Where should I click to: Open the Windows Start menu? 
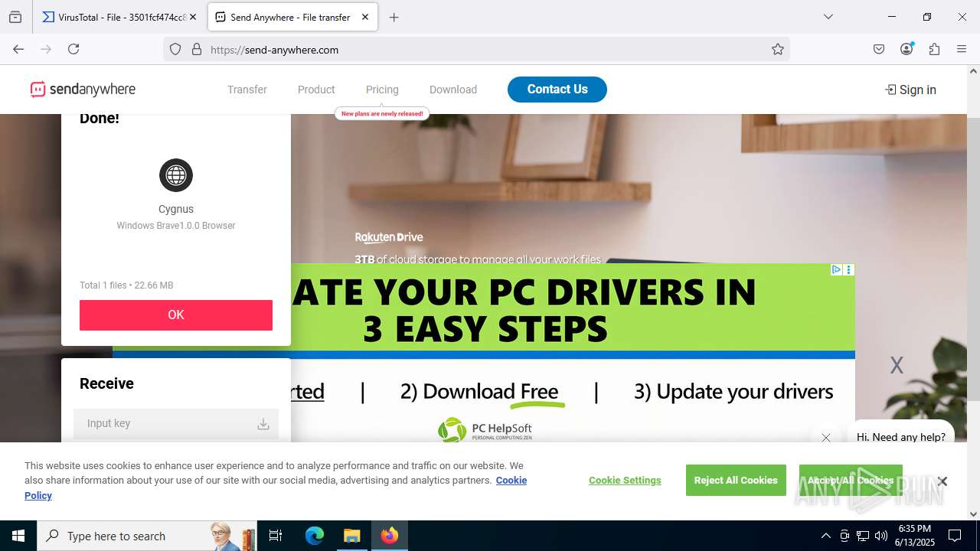(18, 536)
